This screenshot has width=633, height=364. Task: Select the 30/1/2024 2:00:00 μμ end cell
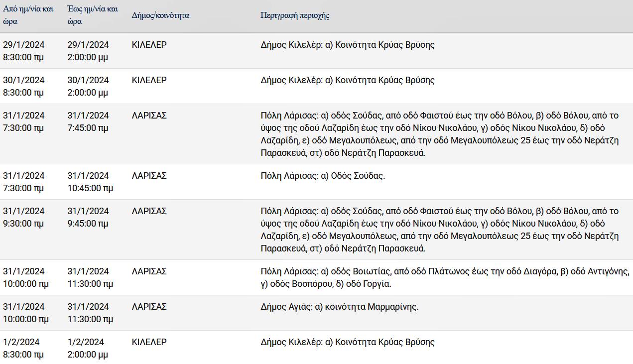(x=88, y=86)
